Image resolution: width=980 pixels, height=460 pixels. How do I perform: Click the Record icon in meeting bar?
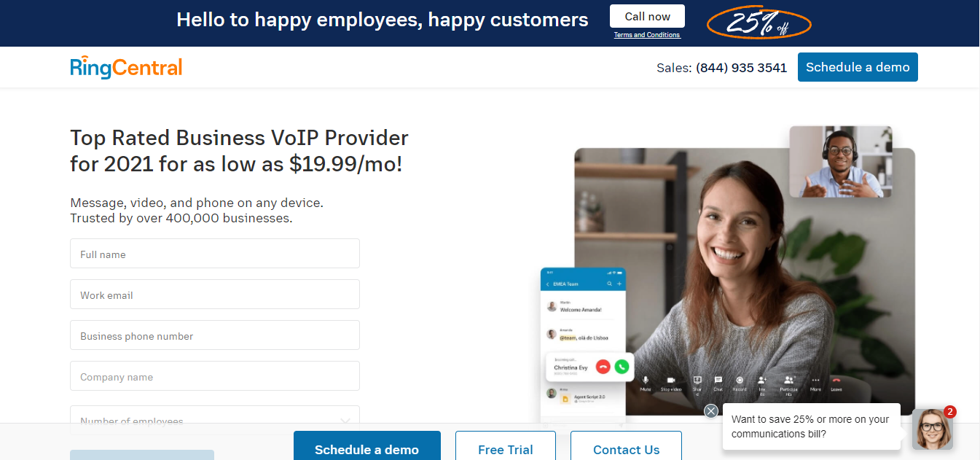click(x=740, y=380)
